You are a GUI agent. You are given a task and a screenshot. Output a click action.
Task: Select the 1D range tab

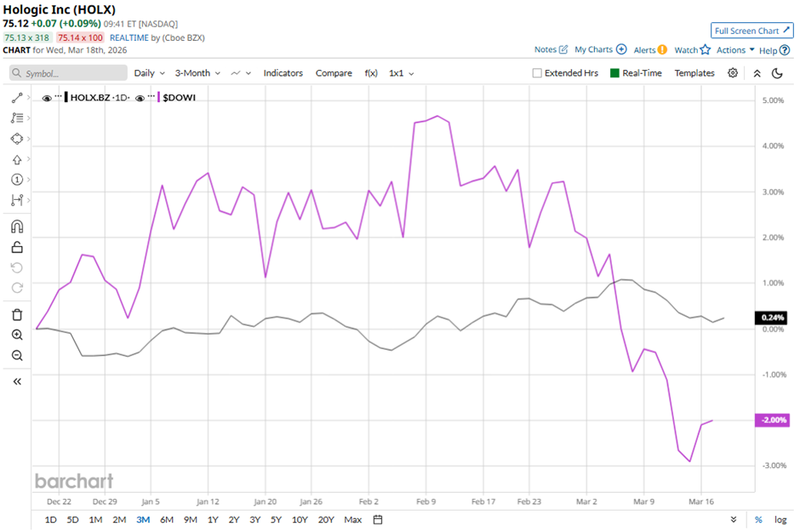click(x=50, y=520)
